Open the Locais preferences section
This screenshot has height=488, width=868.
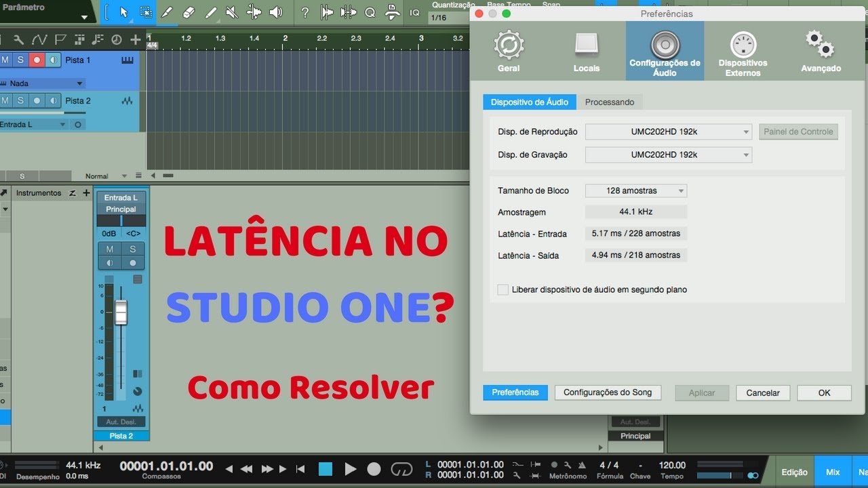587,51
